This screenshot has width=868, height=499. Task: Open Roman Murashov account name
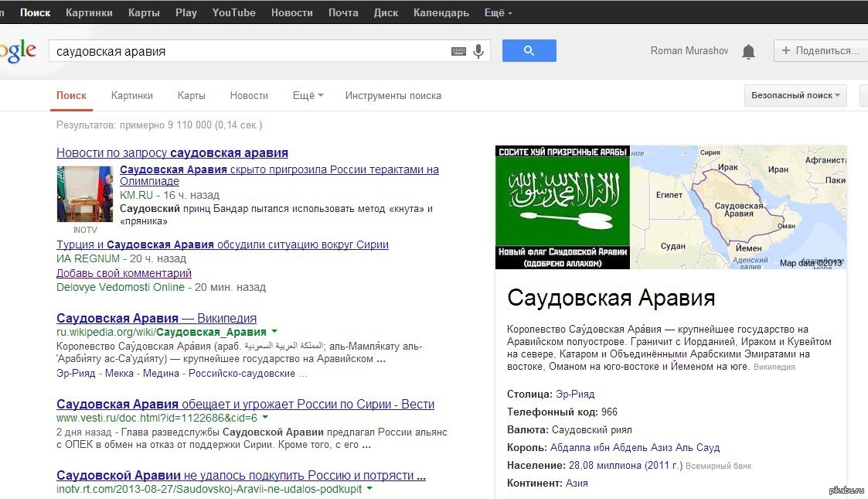point(689,50)
